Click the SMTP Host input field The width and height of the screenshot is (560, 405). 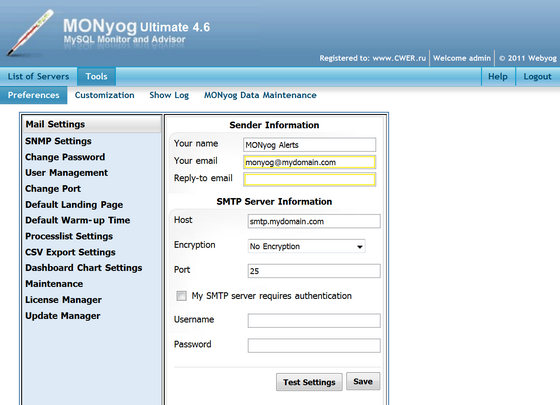point(314,221)
